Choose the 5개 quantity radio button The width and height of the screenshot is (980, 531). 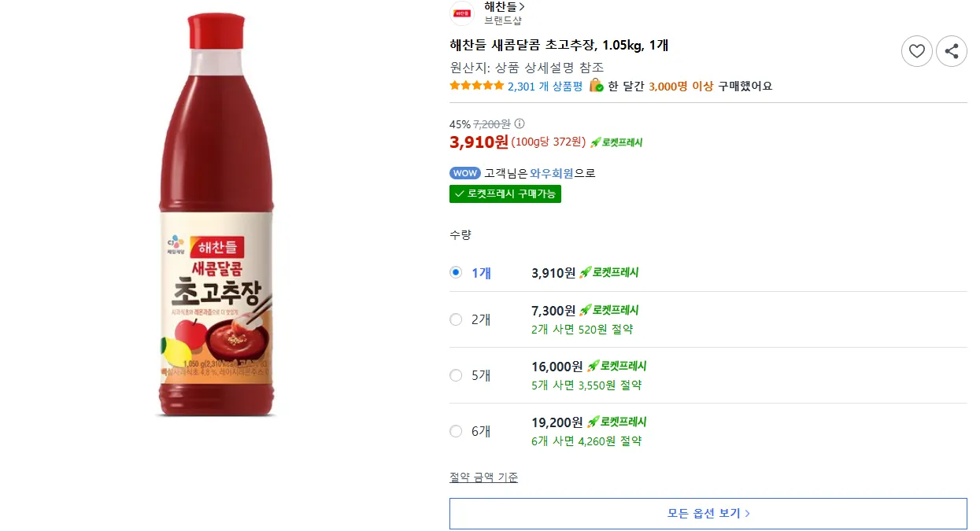pyautogui.click(x=456, y=375)
